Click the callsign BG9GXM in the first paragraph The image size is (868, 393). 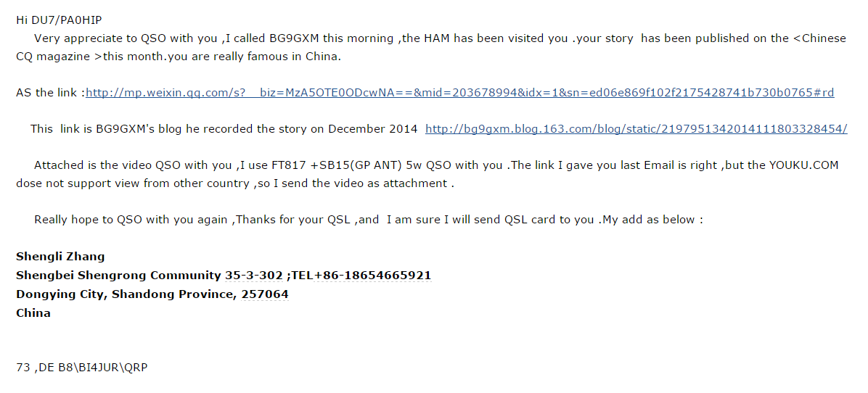pos(295,38)
